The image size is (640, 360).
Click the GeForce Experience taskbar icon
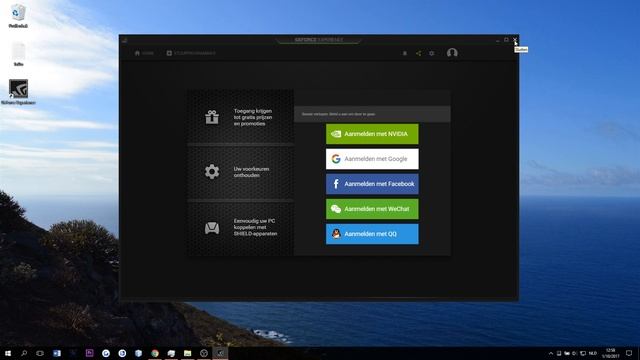tap(220, 353)
